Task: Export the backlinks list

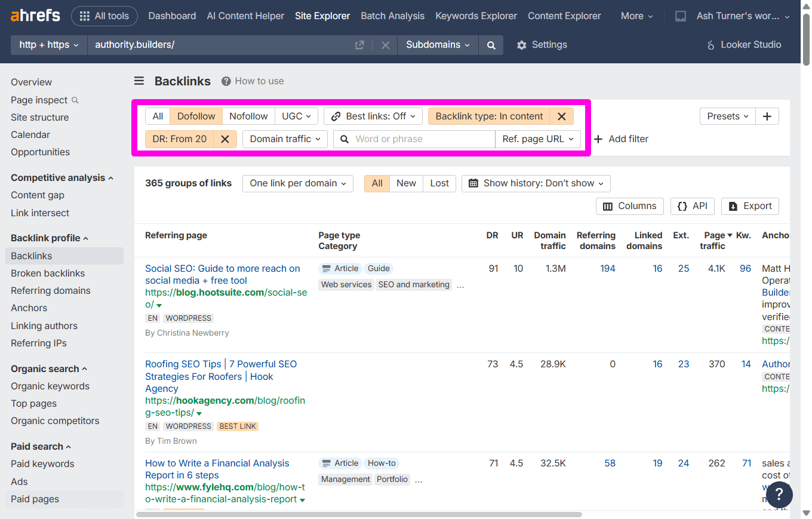Action: pyautogui.click(x=751, y=206)
